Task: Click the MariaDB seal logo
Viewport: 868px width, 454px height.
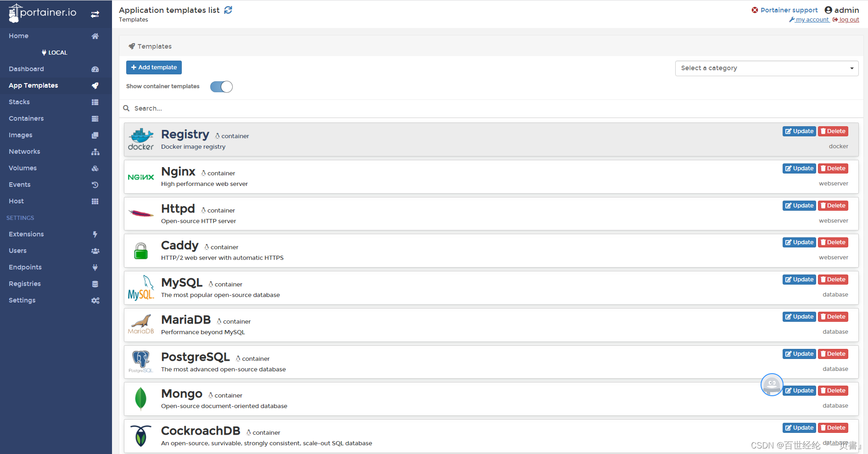Action: (141, 325)
